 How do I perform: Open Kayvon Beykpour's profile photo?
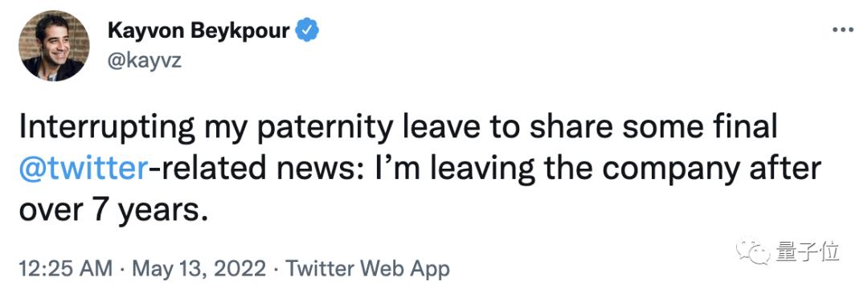tap(54, 46)
